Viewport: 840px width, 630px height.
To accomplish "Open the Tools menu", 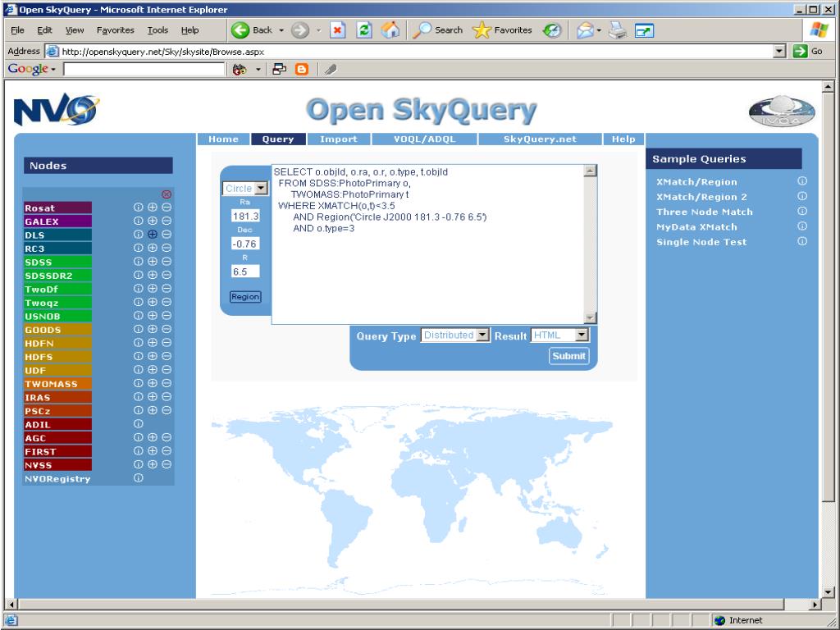I will pos(157,30).
